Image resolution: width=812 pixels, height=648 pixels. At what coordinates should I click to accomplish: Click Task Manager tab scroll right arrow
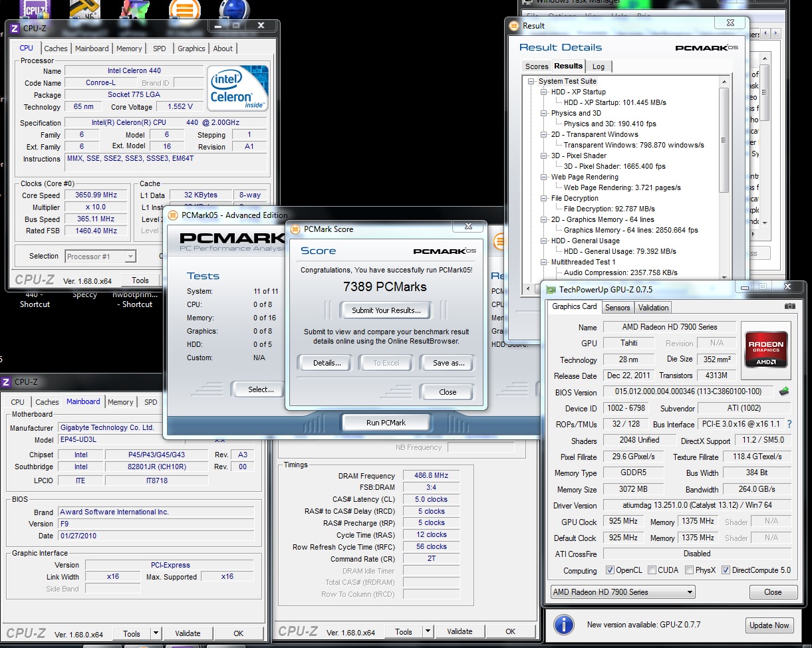775,34
